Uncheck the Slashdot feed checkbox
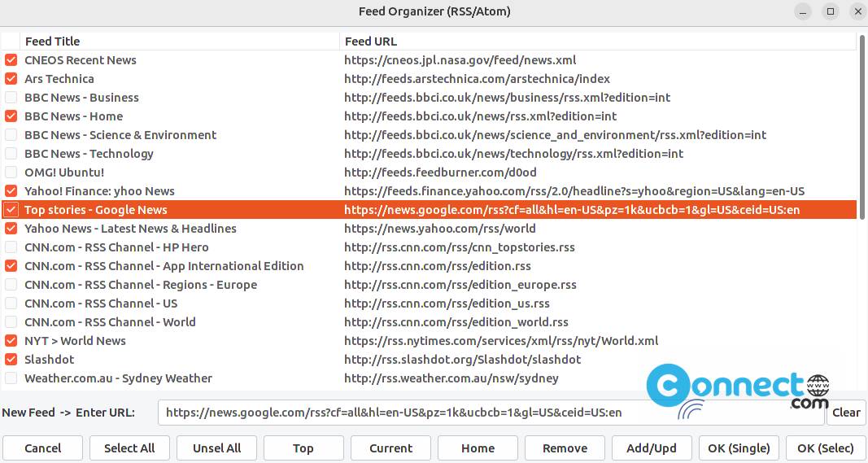This screenshot has height=463, width=868. 11,360
